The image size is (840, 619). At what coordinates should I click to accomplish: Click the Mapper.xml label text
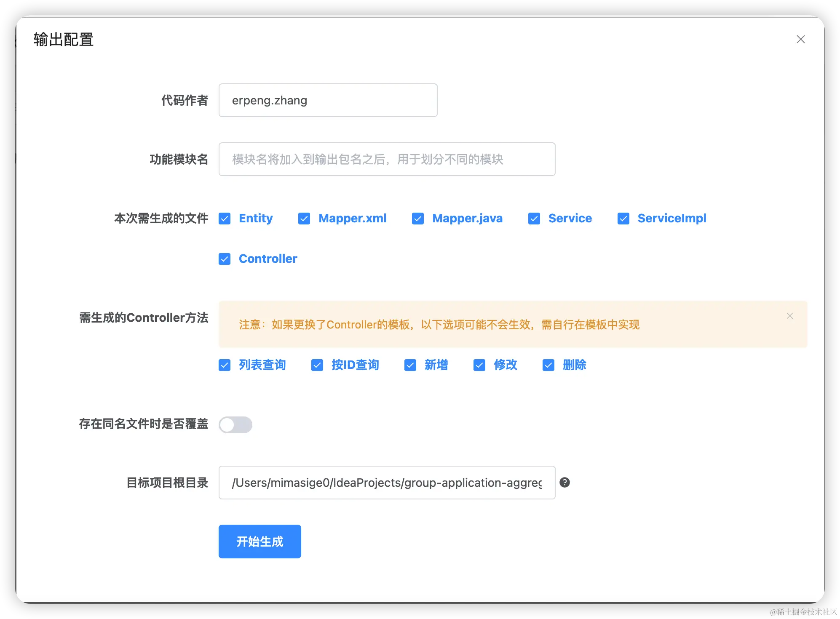click(x=352, y=218)
